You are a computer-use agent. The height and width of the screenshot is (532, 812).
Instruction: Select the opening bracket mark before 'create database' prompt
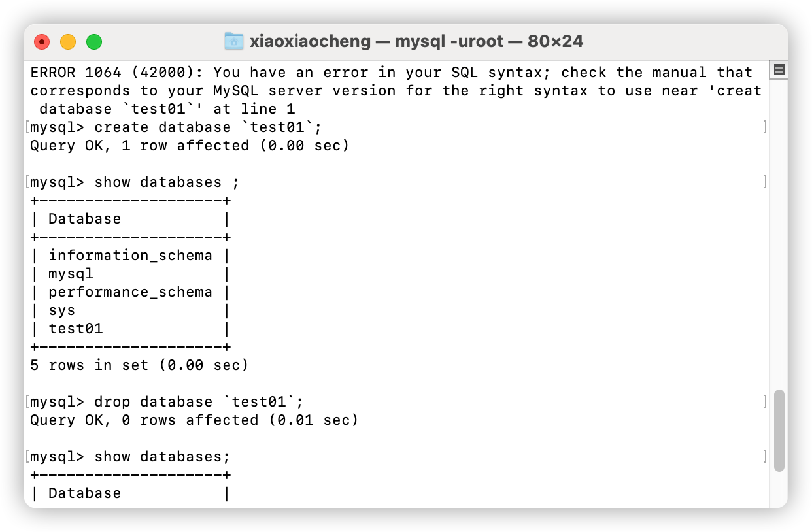point(27,127)
